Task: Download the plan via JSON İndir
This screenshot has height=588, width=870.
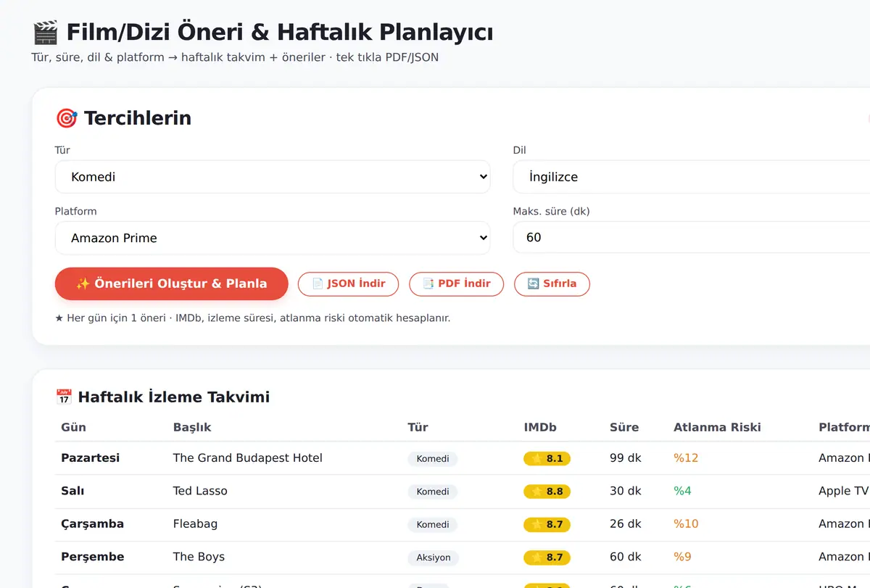Action: click(349, 283)
